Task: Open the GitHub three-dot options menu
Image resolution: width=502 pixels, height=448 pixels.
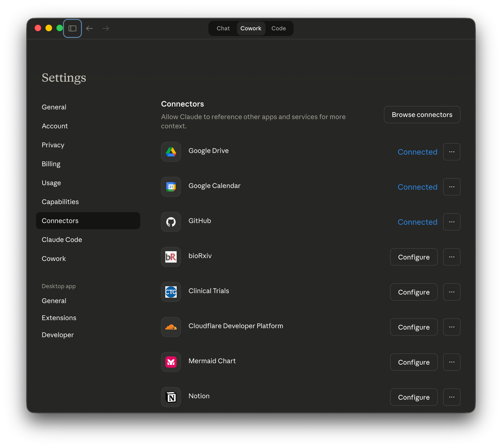Action: [452, 222]
